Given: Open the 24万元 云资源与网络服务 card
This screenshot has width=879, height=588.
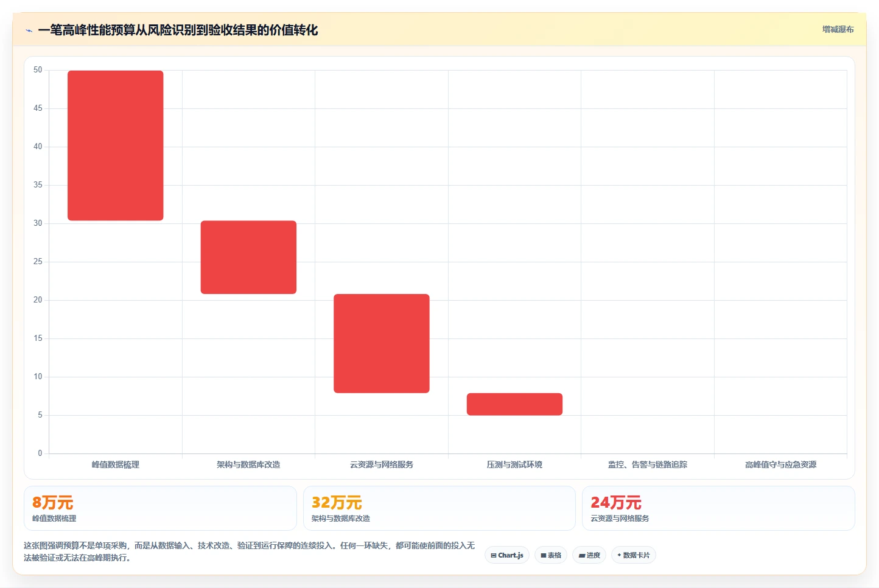Looking at the screenshot, I should (718, 508).
